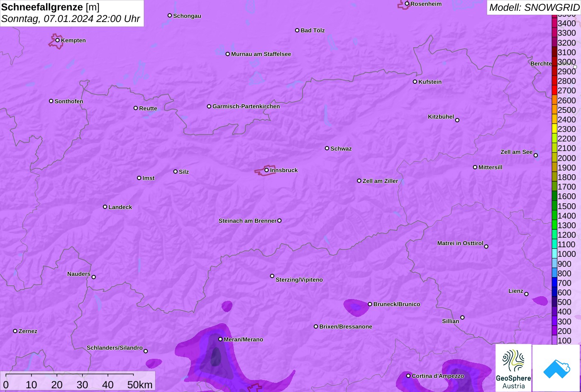The width and height of the screenshot is (581, 392).
Task: Click the Imst marker dot
Action: click(x=139, y=178)
